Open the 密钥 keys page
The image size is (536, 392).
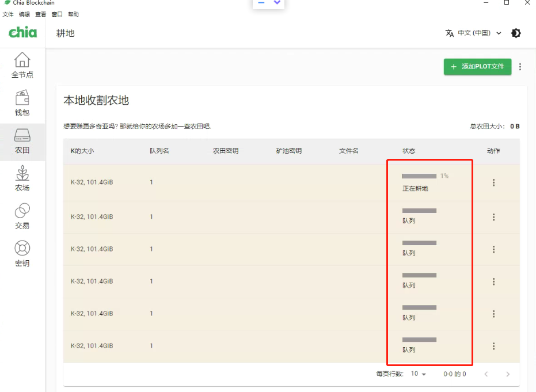[x=22, y=254]
